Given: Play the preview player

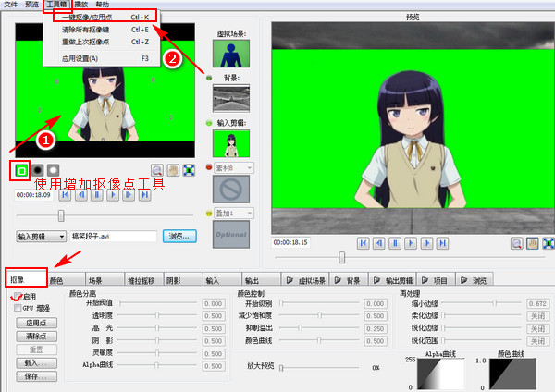Looking at the screenshot, I should pos(411,243).
